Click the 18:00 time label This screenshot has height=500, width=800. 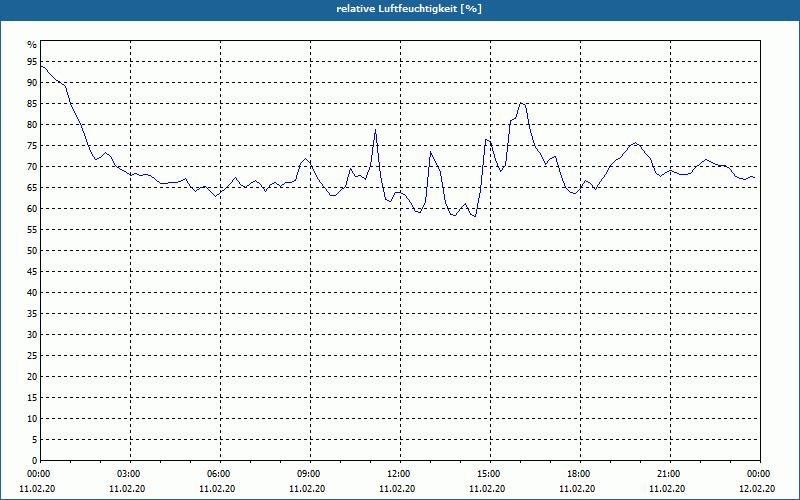pyautogui.click(x=580, y=474)
